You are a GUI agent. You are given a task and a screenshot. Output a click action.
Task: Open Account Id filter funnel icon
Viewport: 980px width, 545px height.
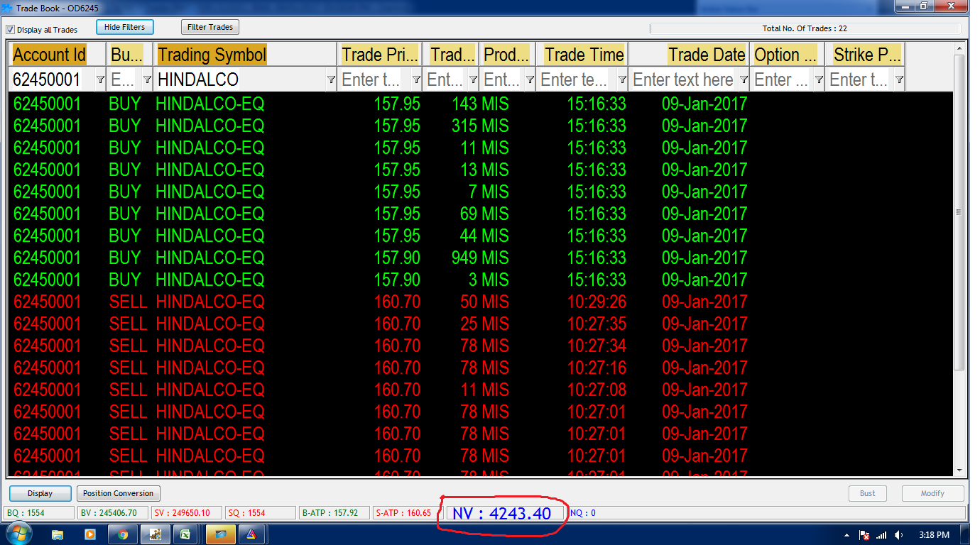(x=100, y=79)
